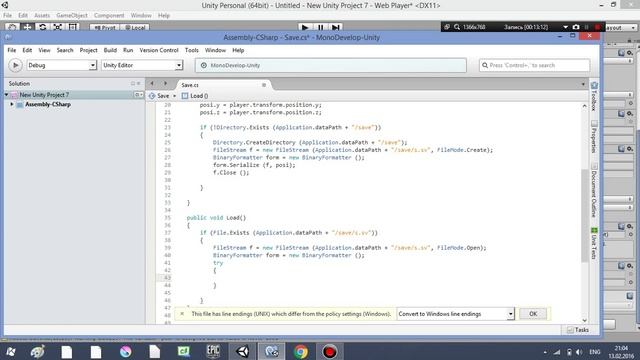Select Unity Rect tool
The height and width of the screenshot is (360, 640).
[73, 27]
